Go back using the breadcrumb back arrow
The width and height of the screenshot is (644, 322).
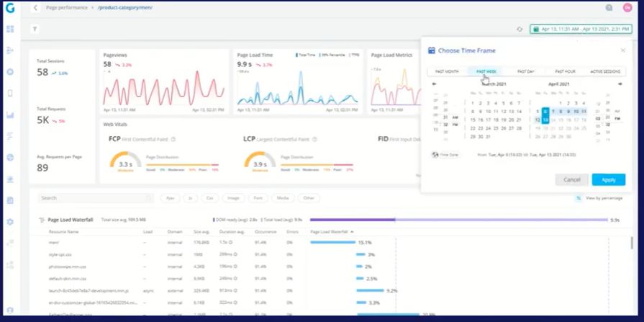click(35, 8)
